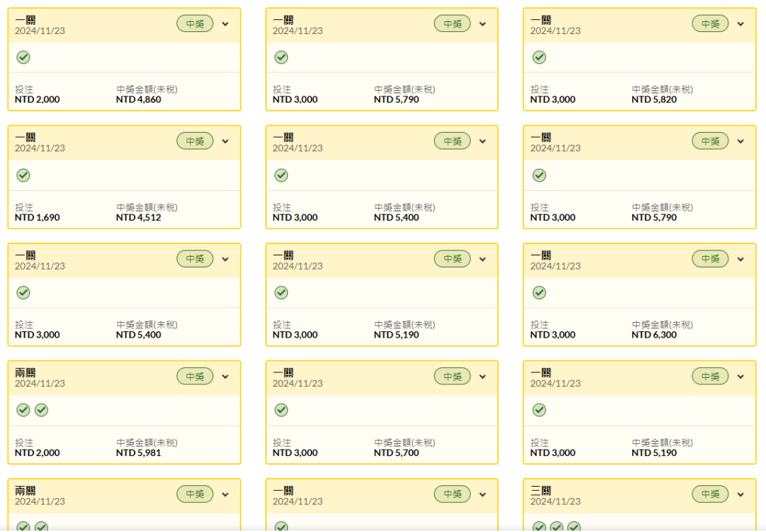Image resolution: width=766 pixels, height=532 pixels.
Task: Click the 中獎 badge on the 三關 card
Action: (x=710, y=494)
